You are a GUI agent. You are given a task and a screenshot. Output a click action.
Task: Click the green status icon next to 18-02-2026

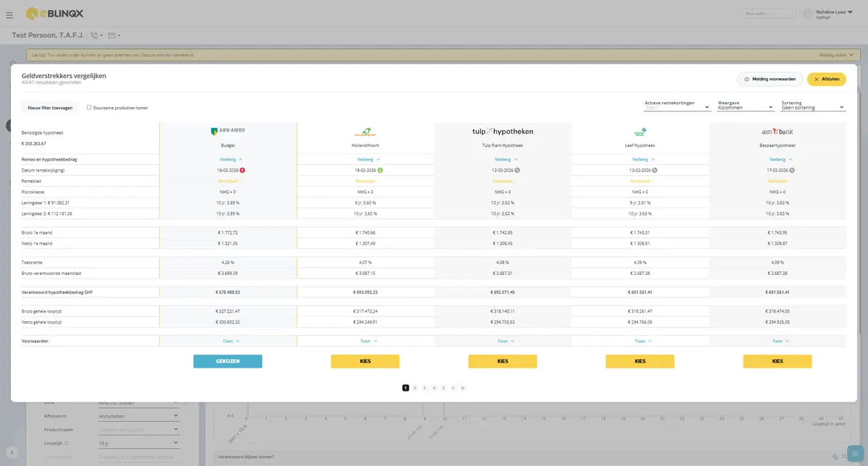coord(380,170)
